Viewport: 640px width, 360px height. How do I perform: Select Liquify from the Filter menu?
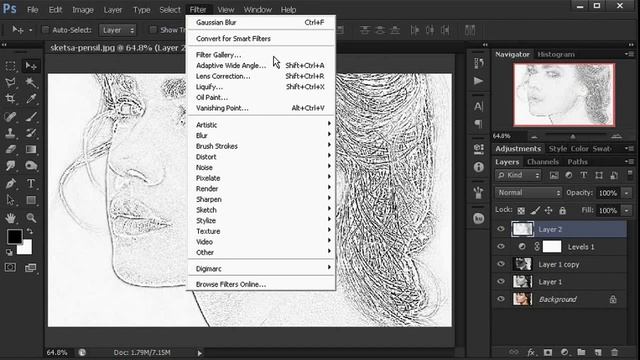[261, 87]
